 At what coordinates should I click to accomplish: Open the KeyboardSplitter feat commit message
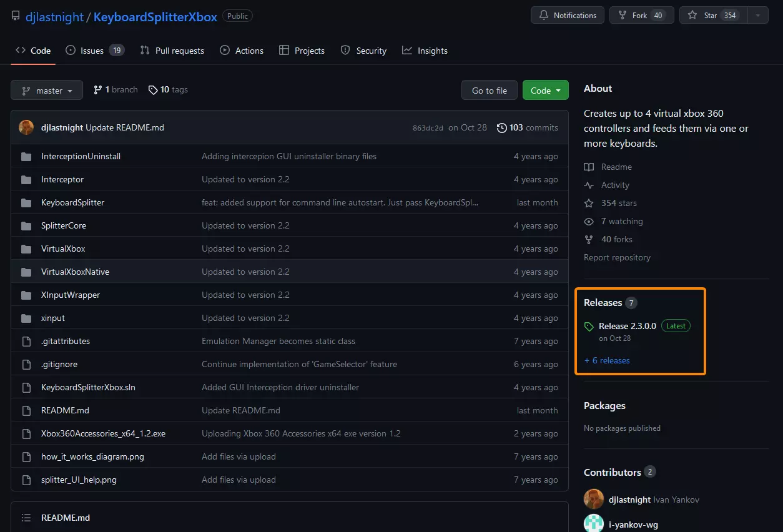click(340, 202)
